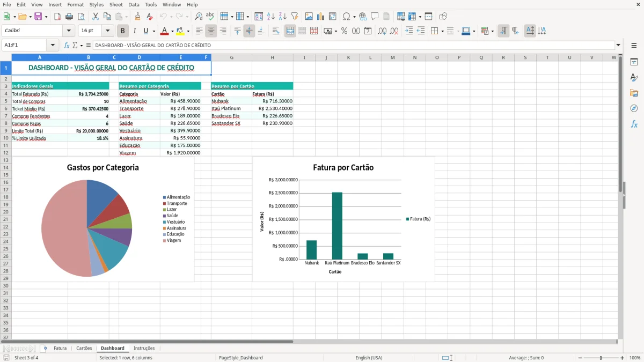644x362 pixels.
Task: Open sidebar Navigator compass icon
Action: point(634,108)
